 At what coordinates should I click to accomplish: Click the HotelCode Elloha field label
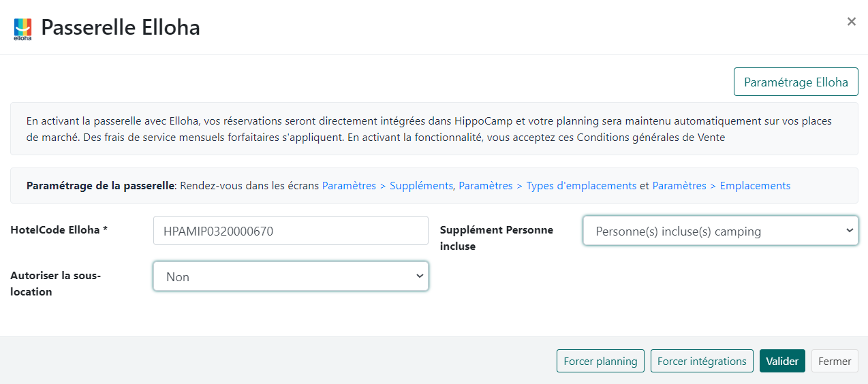point(59,230)
